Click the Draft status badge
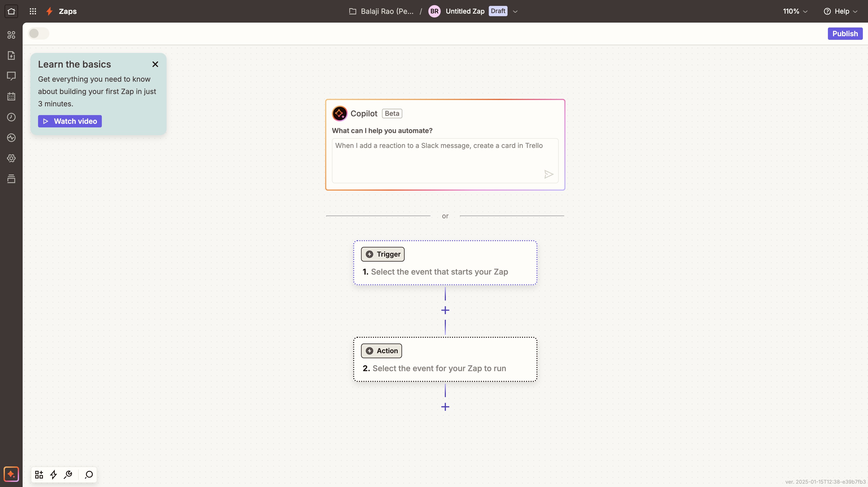This screenshot has width=868, height=487. [498, 11]
